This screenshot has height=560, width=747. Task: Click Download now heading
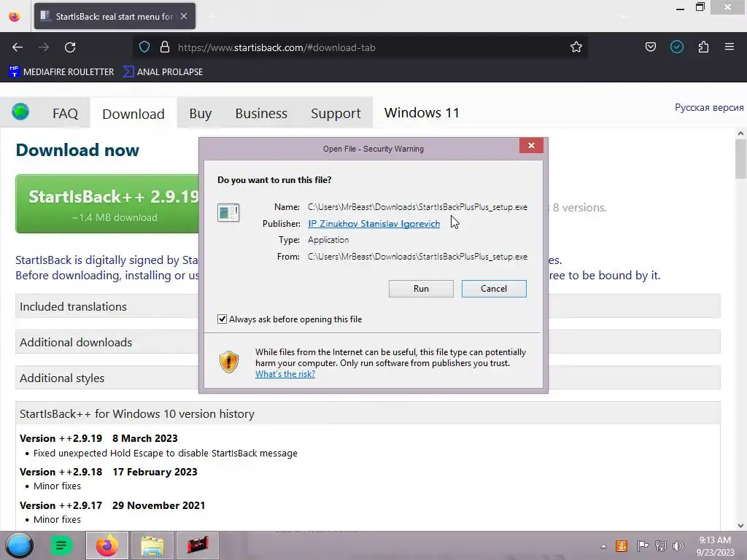click(77, 150)
